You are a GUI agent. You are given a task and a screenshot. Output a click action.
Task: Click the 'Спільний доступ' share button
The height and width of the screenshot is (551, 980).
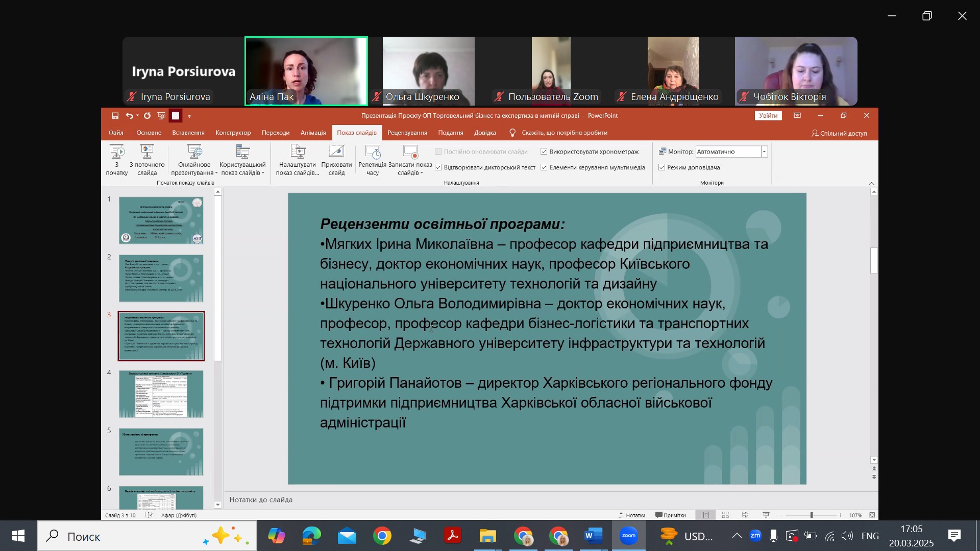click(x=839, y=133)
